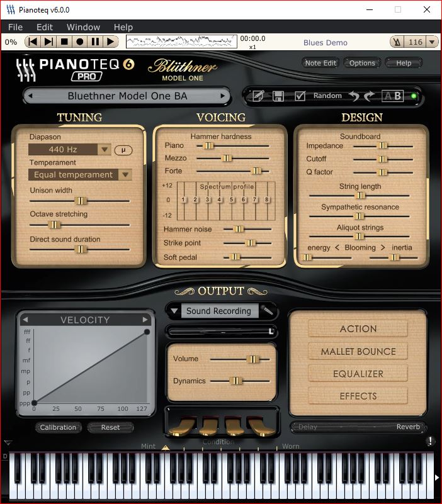442x504 pixels.
Task: Save the preset with the floppy icon
Action: (x=278, y=96)
